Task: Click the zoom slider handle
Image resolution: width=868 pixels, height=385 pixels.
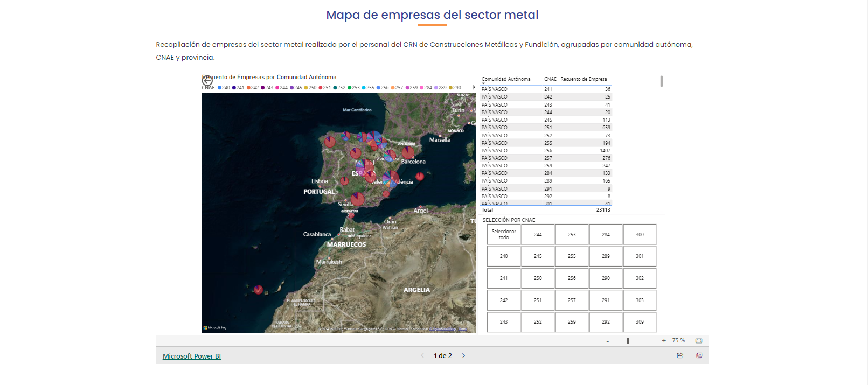Action: pyautogui.click(x=628, y=341)
